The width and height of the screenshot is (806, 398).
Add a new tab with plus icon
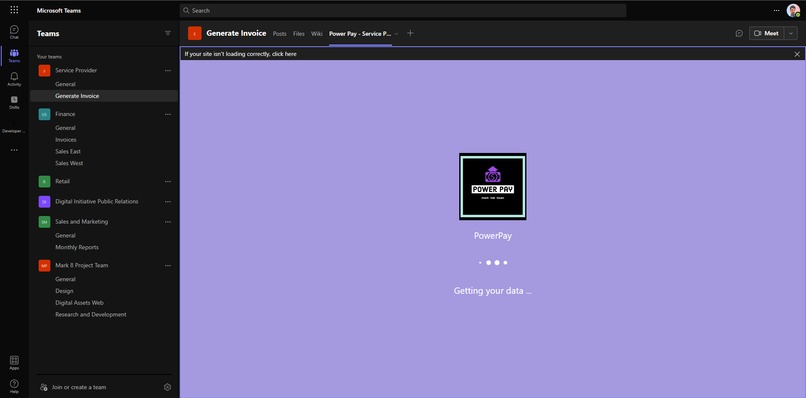tap(410, 33)
